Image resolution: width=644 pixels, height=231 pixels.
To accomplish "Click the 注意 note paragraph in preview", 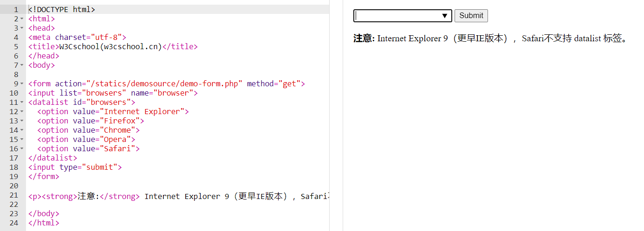I will [490, 38].
